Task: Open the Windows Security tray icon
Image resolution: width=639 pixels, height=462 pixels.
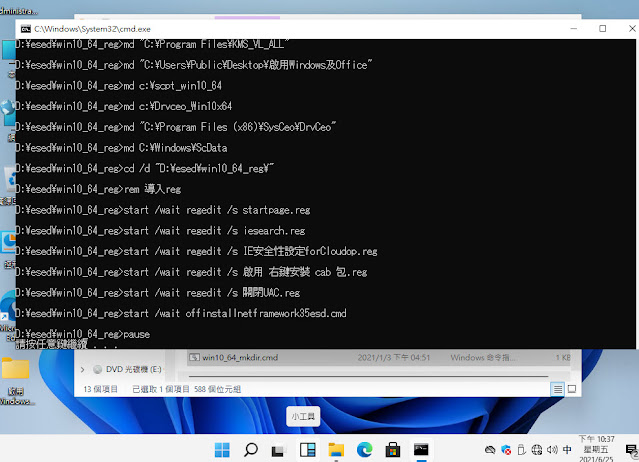Action: tap(506, 450)
